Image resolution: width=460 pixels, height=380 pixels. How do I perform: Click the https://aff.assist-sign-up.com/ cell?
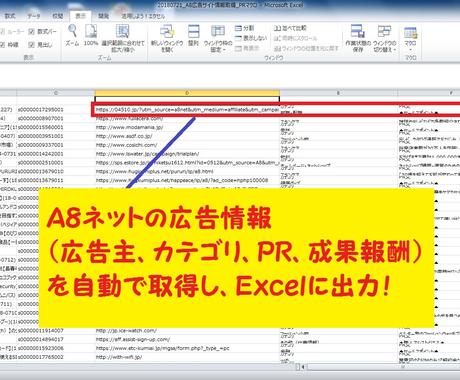pos(187,339)
